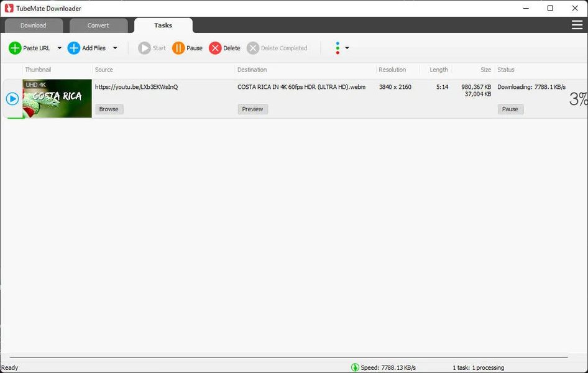The width and height of the screenshot is (588, 373).
Task: Click the greyed-out Start play icon
Action: (144, 48)
